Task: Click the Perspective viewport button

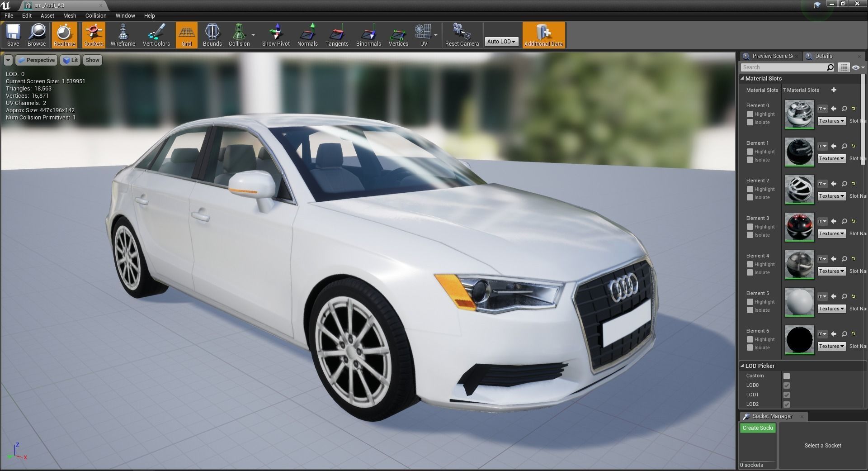Action: click(36, 60)
